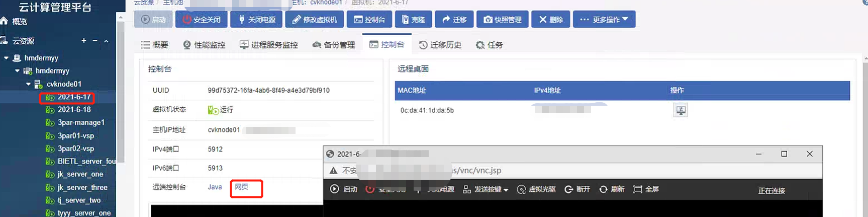Collapse the second-level hmdermyy node arrow

click(x=17, y=71)
